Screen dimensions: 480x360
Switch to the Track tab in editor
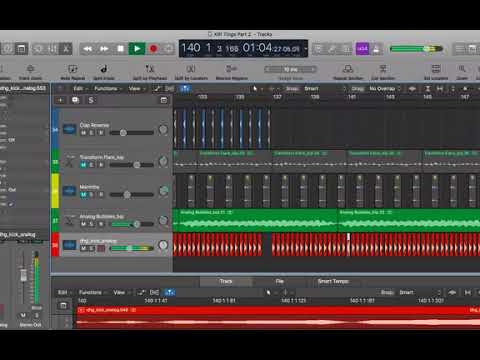(x=226, y=282)
